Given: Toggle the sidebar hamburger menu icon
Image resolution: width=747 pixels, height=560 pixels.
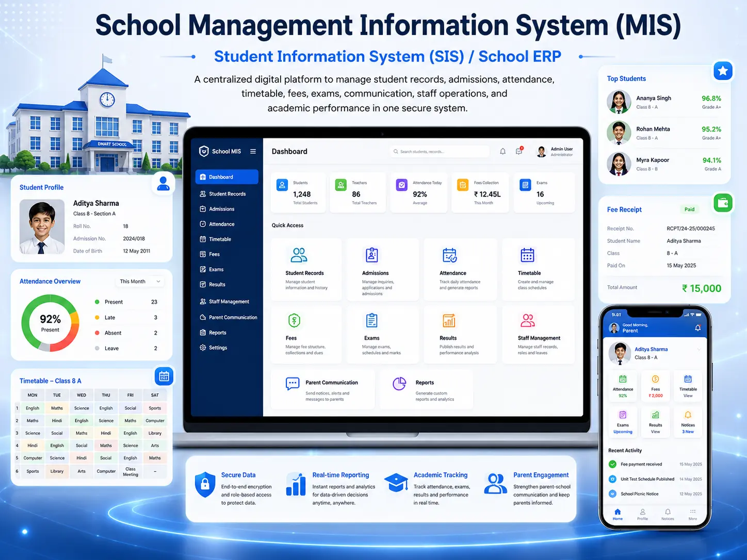Looking at the screenshot, I should tap(253, 152).
